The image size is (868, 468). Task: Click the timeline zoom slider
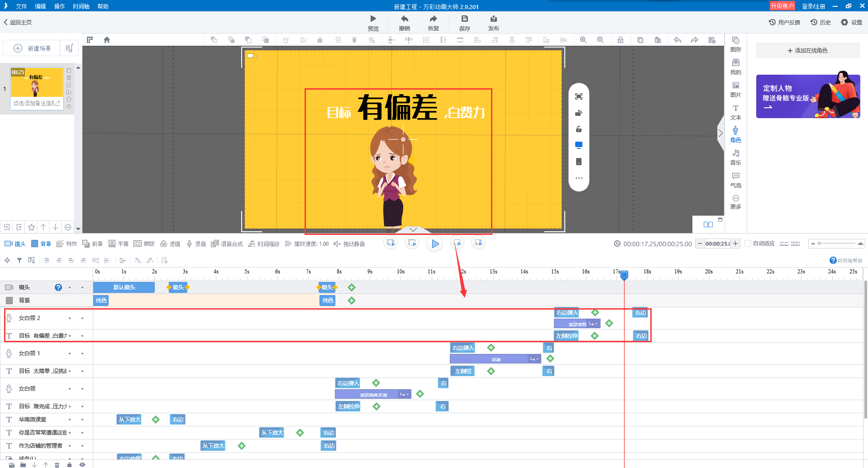(837, 244)
